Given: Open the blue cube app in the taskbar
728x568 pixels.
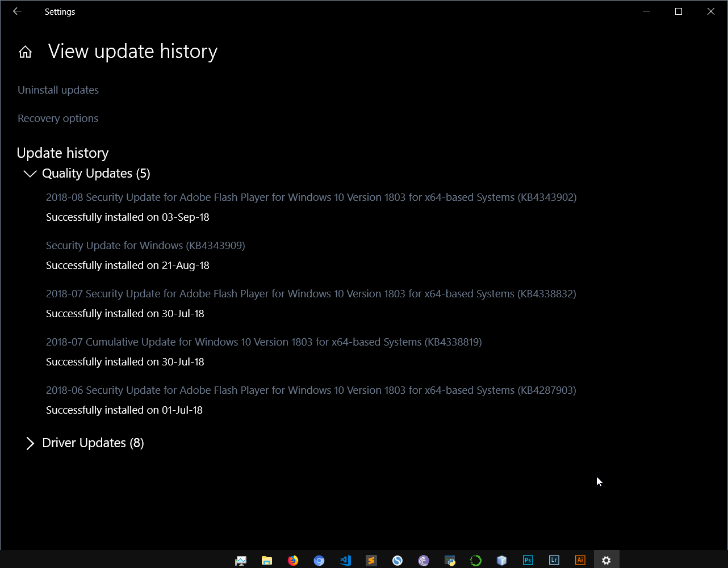Looking at the screenshot, I should [502, 561].
